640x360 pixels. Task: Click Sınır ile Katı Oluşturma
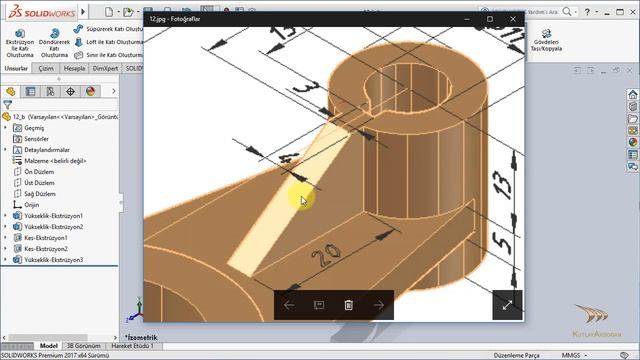[x=108, y=55]
